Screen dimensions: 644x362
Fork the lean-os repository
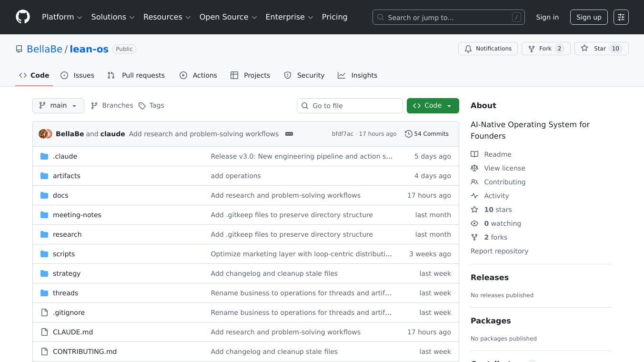pyautogui.click(x=545, y=49)
